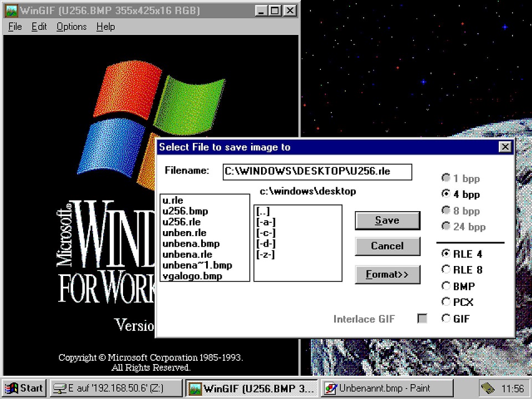Toggle the Interlace GIF checkbox
The image size is (532, 399).
422,319
